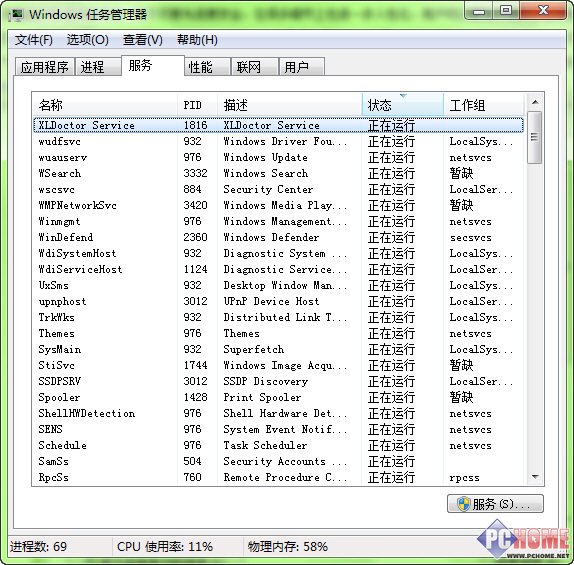Select the WinDefend service row

(278, 237)
